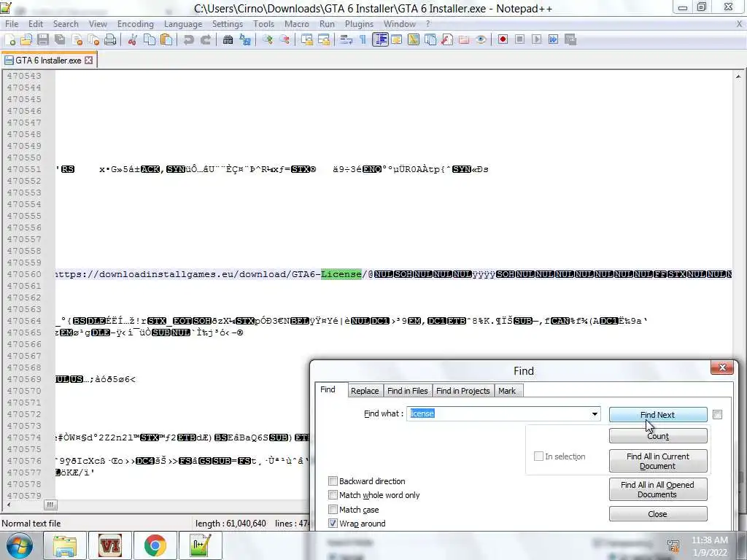Start macro recording with red dot icon

coord(503,40)
